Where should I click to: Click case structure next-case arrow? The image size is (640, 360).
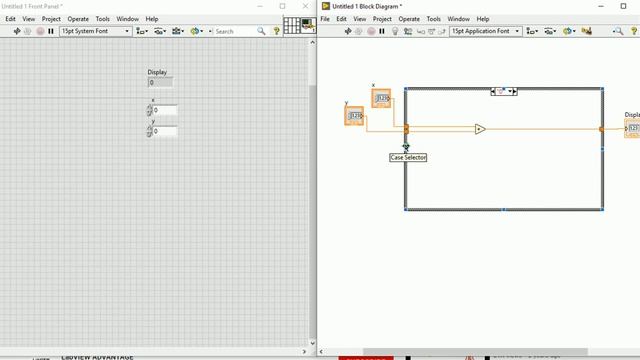click(x=515, y=92)
